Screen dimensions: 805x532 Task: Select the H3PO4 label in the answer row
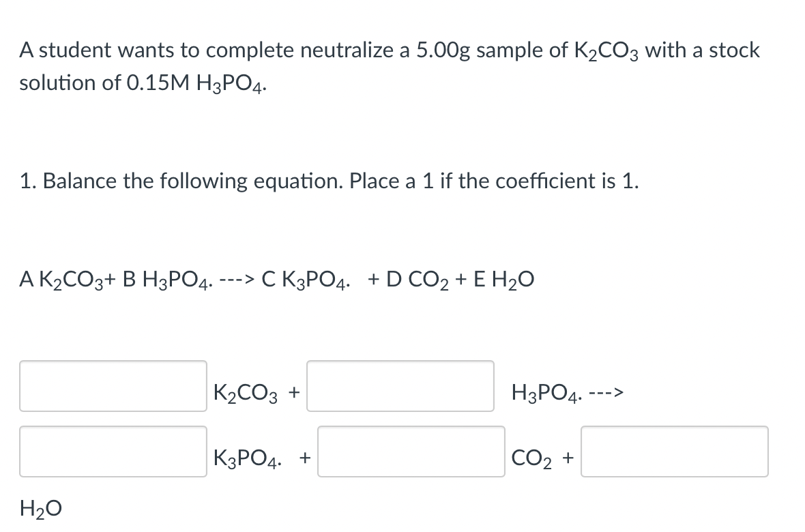(x=542, y=391)
